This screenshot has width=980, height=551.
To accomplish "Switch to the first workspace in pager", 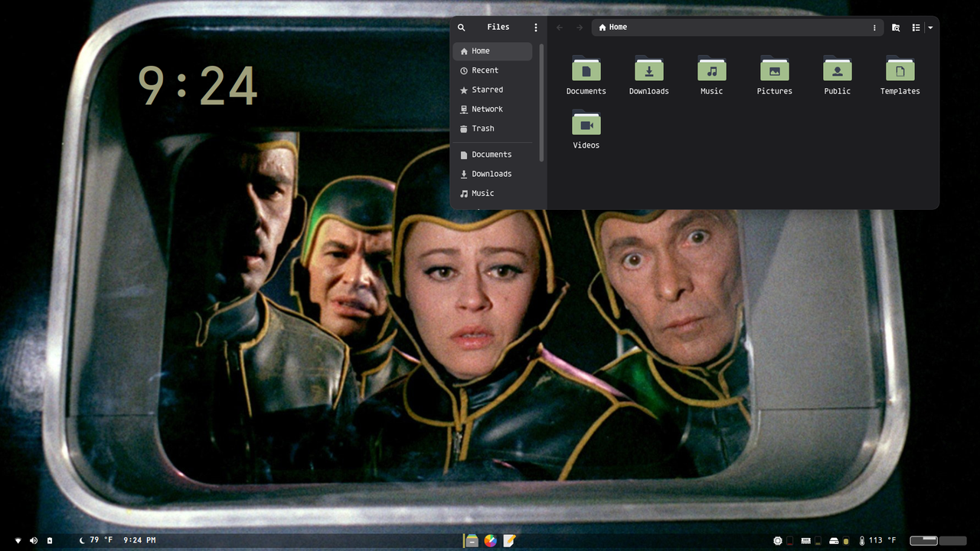I will coord(924,540).
